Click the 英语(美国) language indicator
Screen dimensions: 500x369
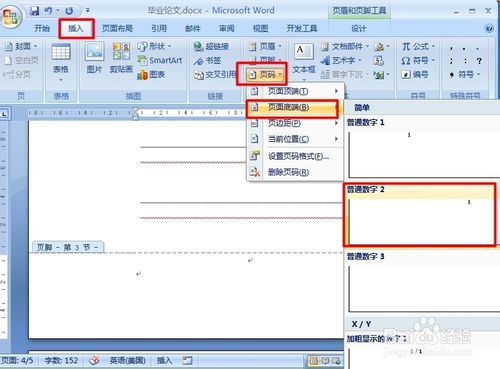point(127,360)
